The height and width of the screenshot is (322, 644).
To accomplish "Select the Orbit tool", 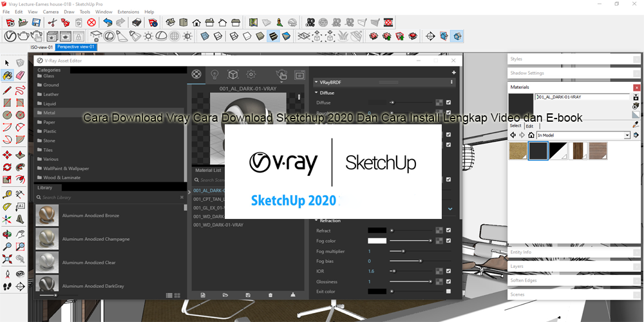I will click(7, 234).
